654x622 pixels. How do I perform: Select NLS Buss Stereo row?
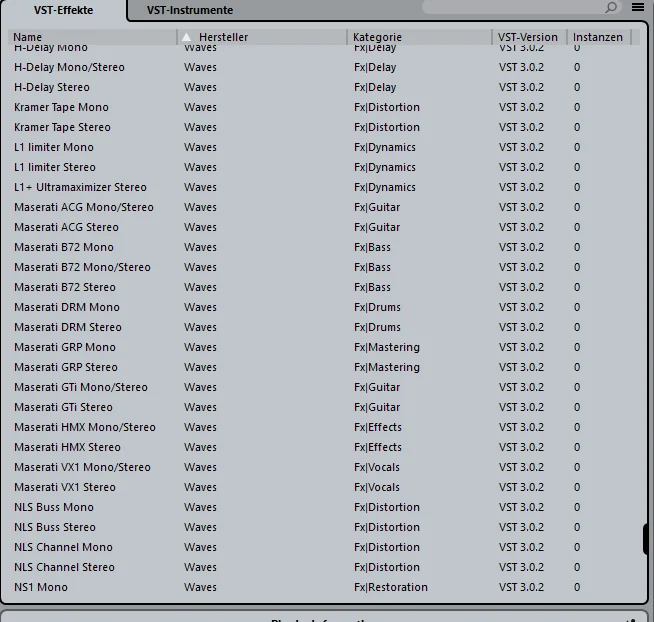pyautogui.click(x=324, y=528)
